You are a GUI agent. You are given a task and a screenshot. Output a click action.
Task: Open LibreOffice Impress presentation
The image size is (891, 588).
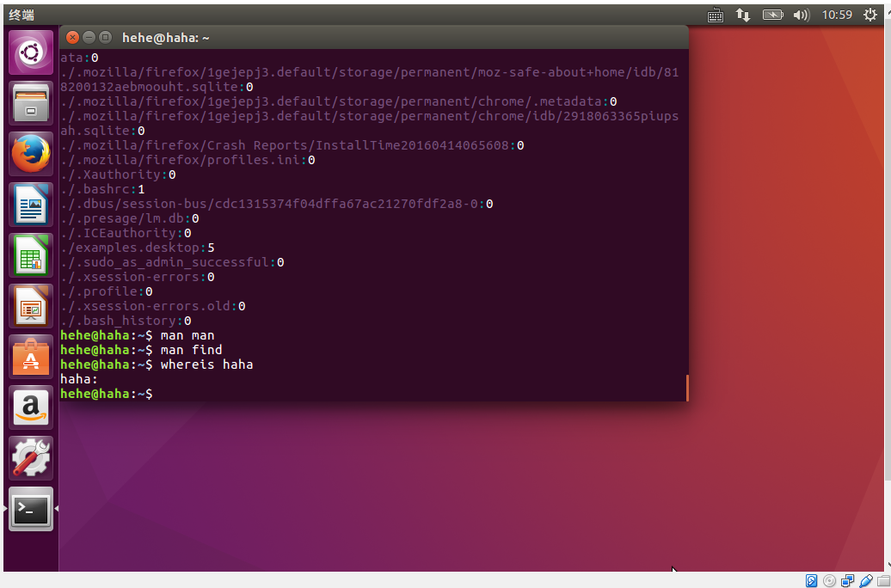click(31, 306)
